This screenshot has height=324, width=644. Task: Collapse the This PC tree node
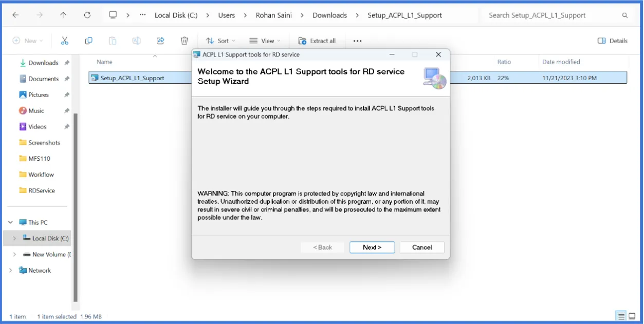click(10, 222)
